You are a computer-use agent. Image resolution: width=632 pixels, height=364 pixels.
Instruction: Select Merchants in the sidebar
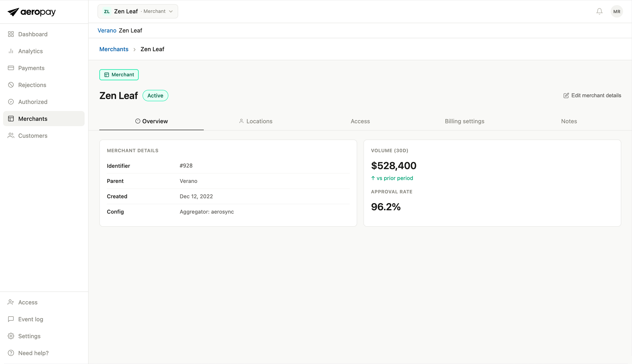click(44, 119)
